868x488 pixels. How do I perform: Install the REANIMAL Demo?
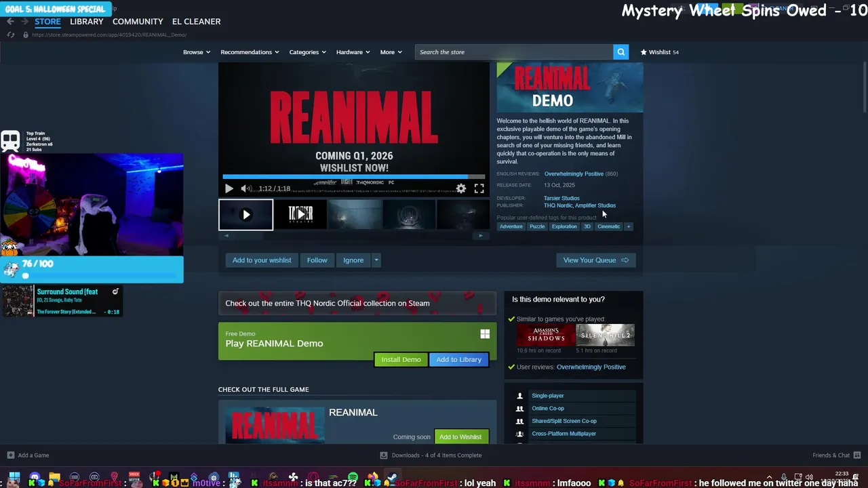pyautogui.click(x=401, y=360)
